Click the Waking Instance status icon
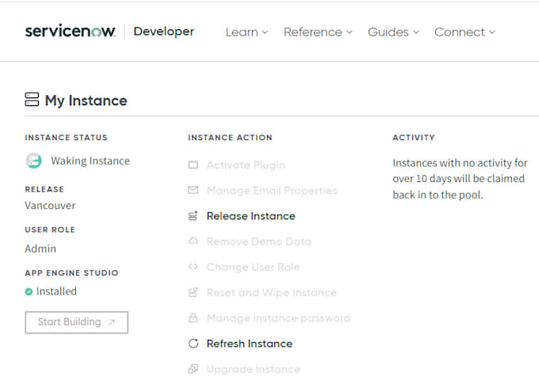Screen dimensions: 539x392 (33, 161)
